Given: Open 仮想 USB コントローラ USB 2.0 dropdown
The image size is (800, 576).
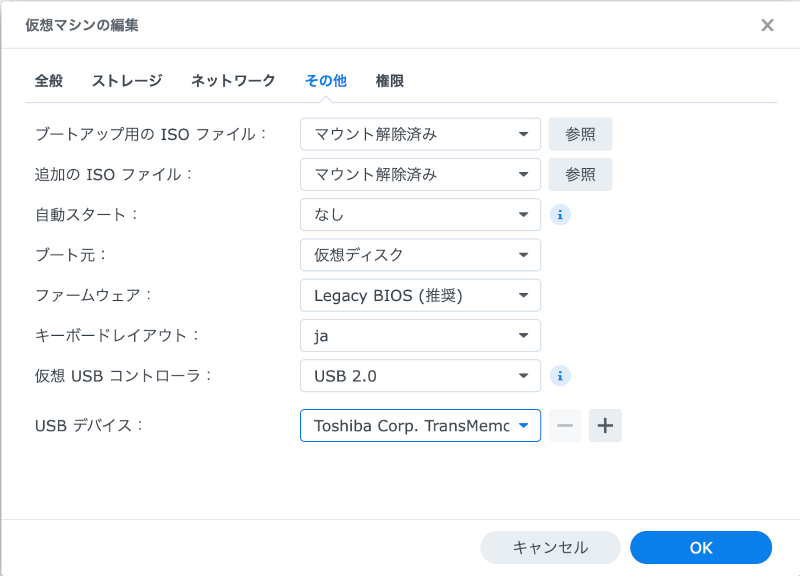Looking at the screenshot, I should (x=420, y=376).
